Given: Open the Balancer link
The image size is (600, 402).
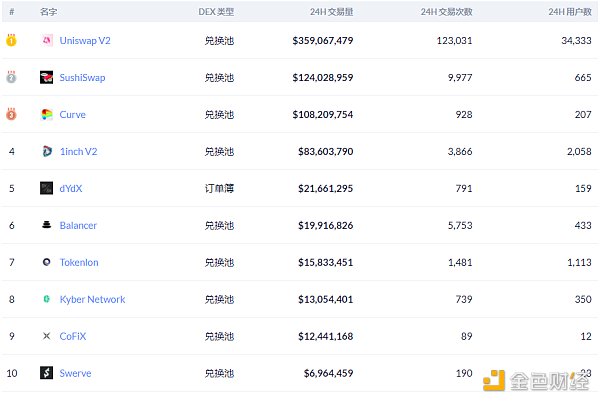Looking at the screenshot, I should (x=78, y=225).
